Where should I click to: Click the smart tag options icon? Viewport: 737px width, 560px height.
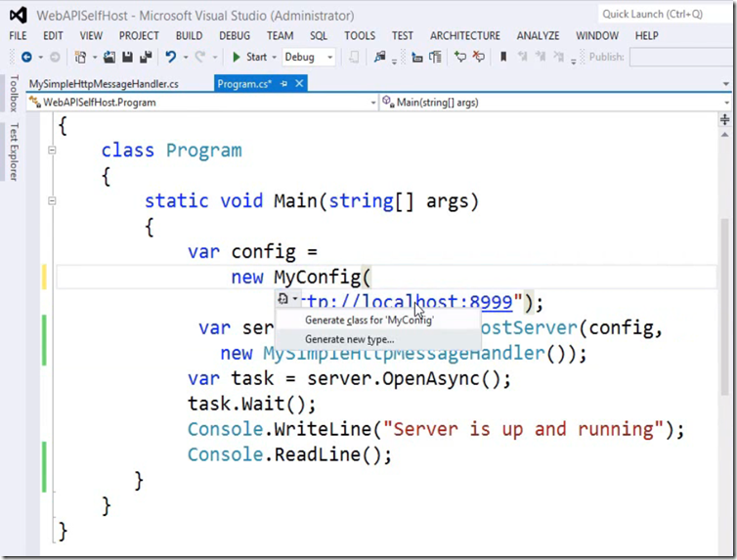click(x=287, y=299)
